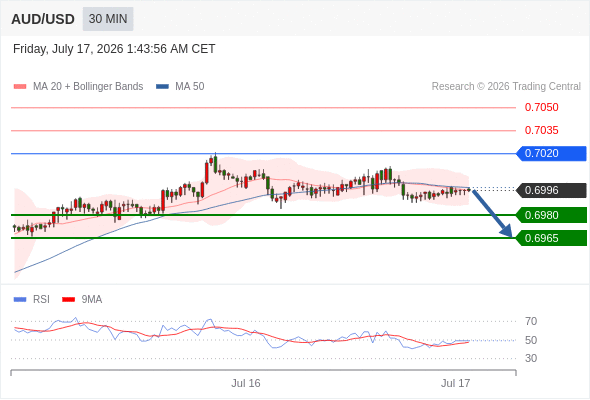This screenshot has height=400, width=590.
Task: Click the 'MA 20 + Bollinger Bands' legend label
Action: tap(88, 87)
